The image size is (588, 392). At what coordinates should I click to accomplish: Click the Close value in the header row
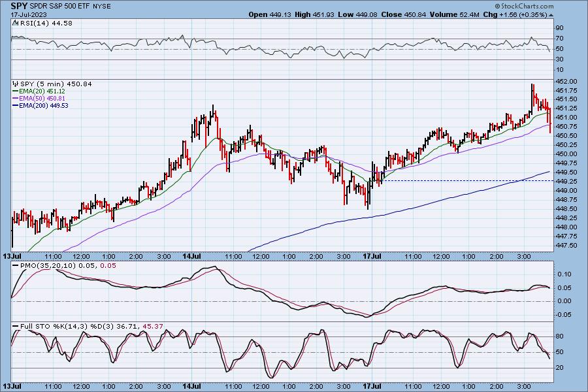pos(415,14)
